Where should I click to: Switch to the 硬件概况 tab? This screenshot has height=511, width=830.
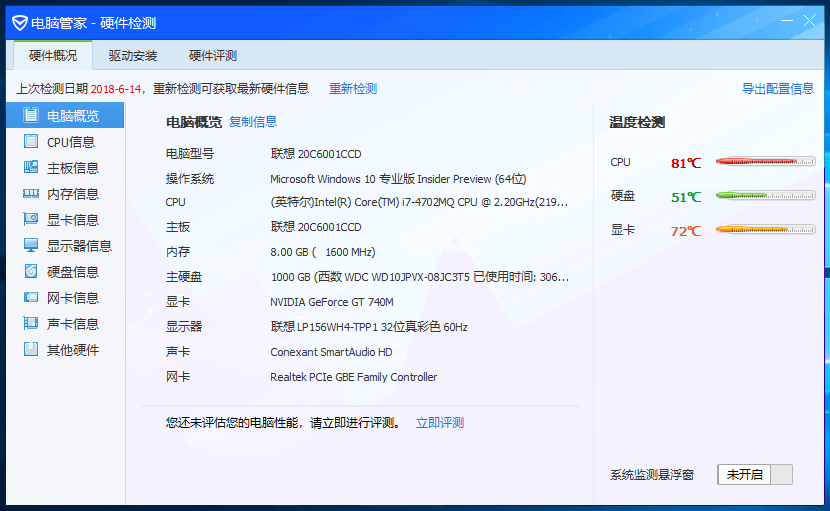(53, 55)
